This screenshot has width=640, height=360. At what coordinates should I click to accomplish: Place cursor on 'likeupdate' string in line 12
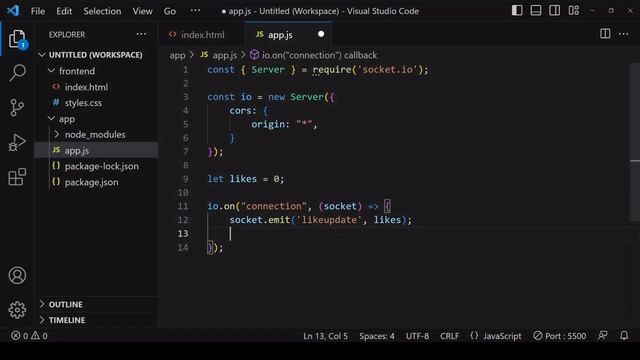[329, 220]
